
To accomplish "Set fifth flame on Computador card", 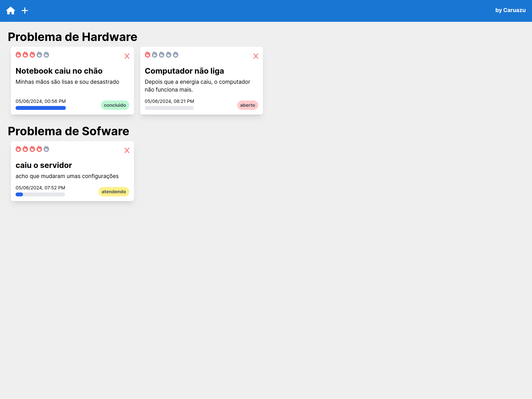I will [x=176, y=55].
